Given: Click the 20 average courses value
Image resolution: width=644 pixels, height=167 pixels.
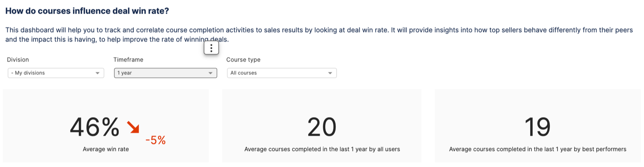Looking at the screenshot, I should click(322, 127).
